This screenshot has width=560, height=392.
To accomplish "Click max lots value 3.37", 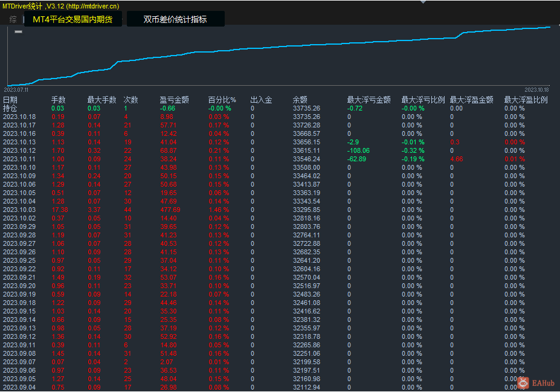I will tap(94, 210).
